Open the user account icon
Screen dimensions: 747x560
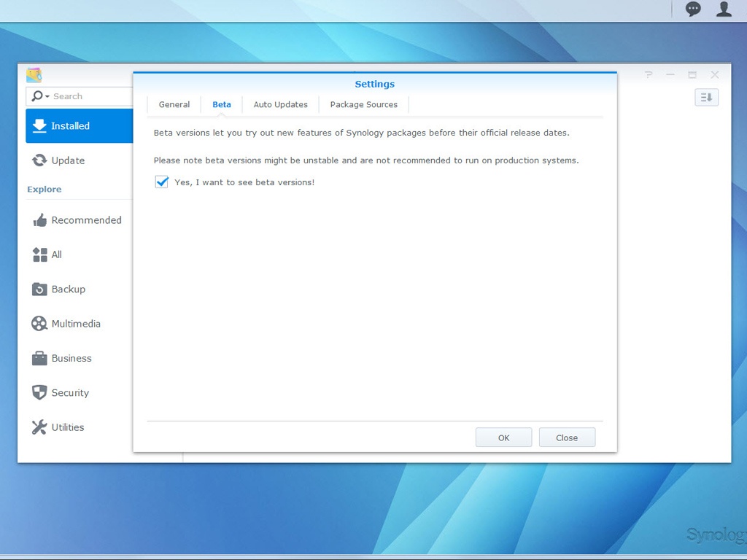pyautogui.click(x=724, y=9)
